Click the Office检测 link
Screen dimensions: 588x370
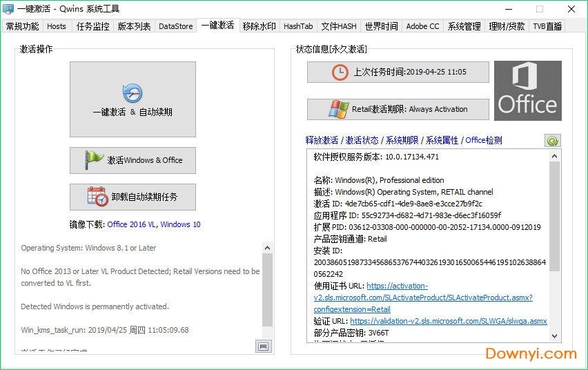(484, 140)
